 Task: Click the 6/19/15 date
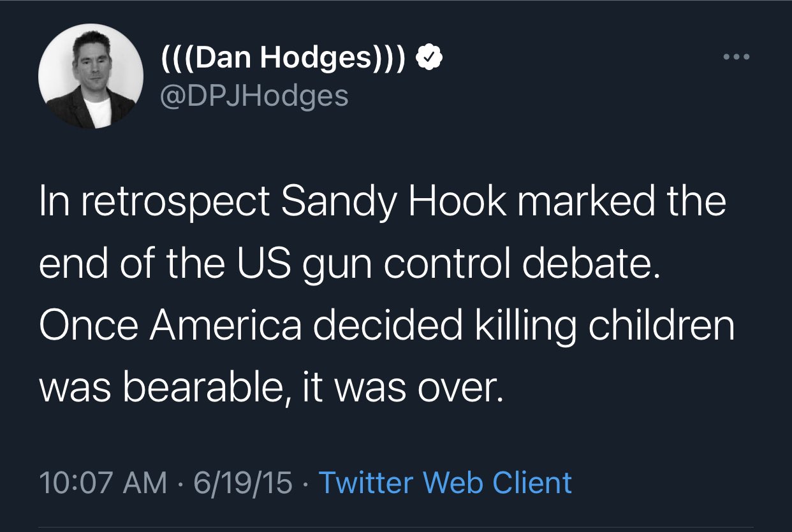pos(243,482)
